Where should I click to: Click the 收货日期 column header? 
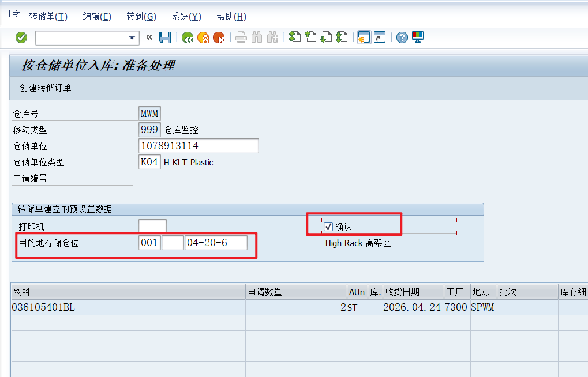pyautogui.click(x=413, y=292)
